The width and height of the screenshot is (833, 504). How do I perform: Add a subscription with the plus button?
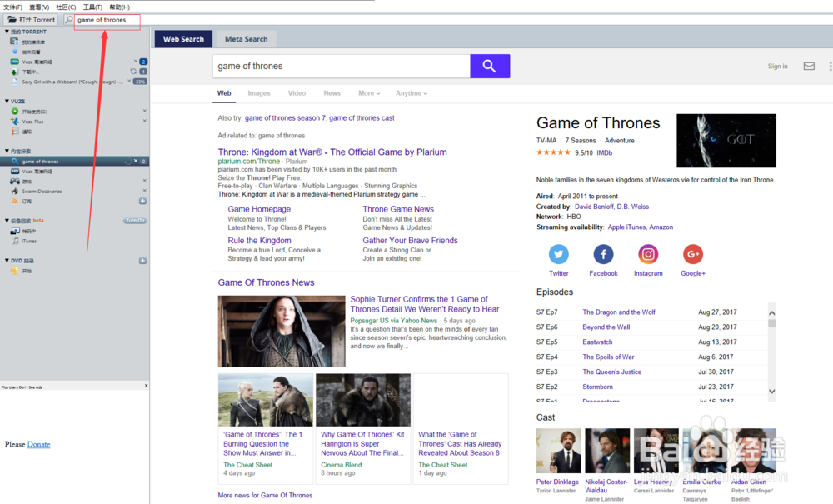(x=143, y=202)
